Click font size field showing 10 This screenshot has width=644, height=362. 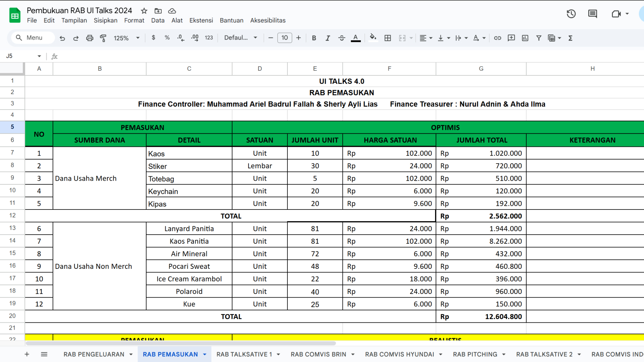284,38
